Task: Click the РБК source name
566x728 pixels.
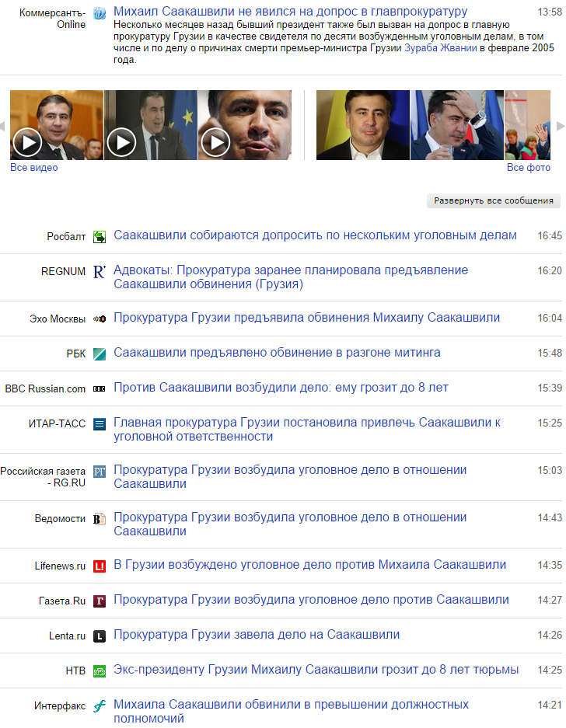Action: (76, 354)
